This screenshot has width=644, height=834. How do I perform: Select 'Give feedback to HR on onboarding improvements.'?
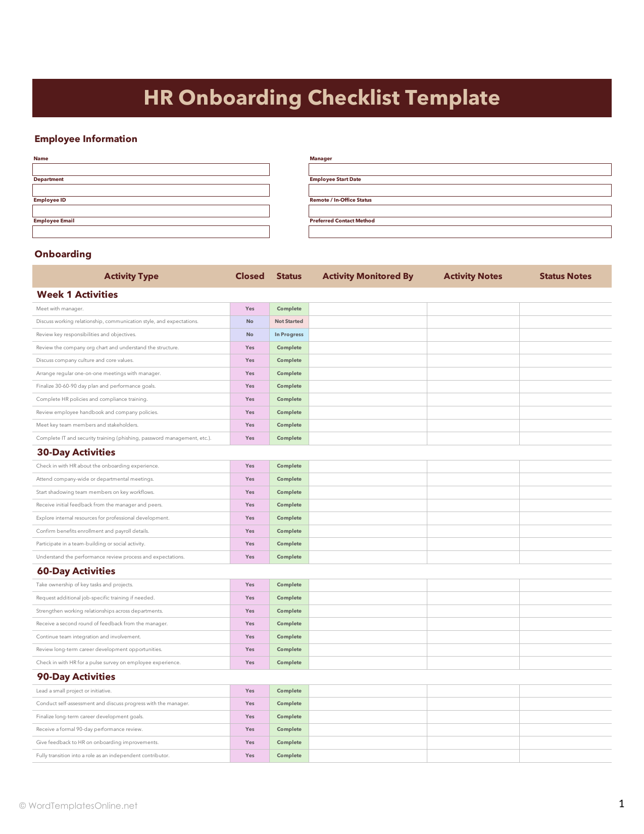pyautogui.click(x=97, y=743)
